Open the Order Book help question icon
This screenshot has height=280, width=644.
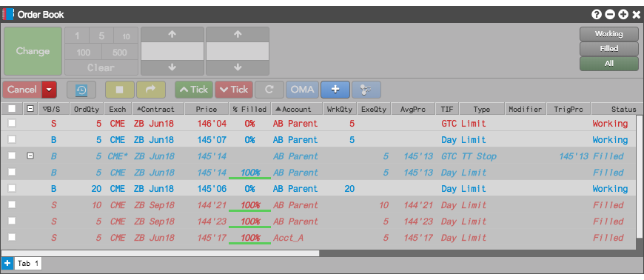coord(597,15)
